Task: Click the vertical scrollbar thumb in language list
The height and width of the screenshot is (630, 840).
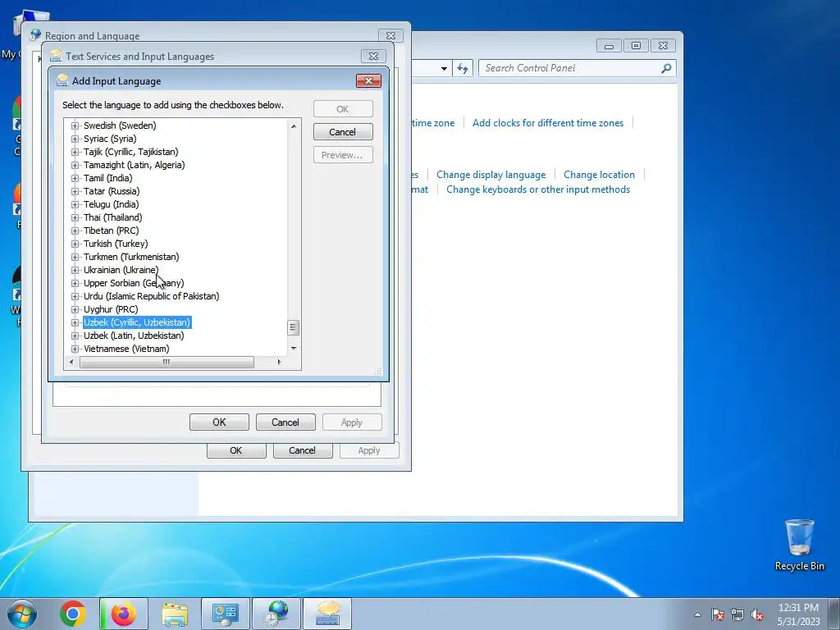Action: tap(294, 327)
